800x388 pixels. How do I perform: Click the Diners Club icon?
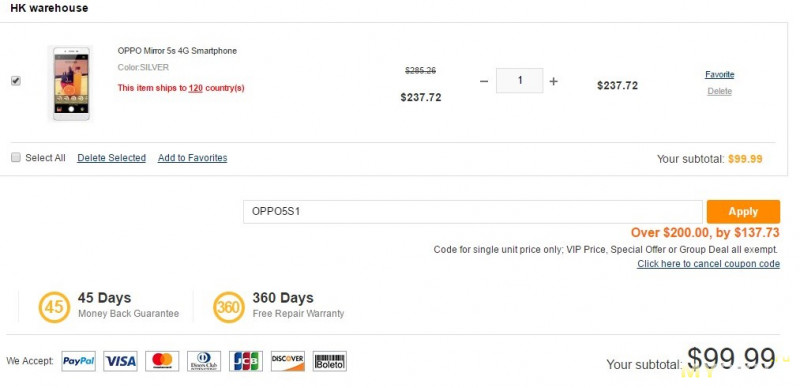(204, 361)
